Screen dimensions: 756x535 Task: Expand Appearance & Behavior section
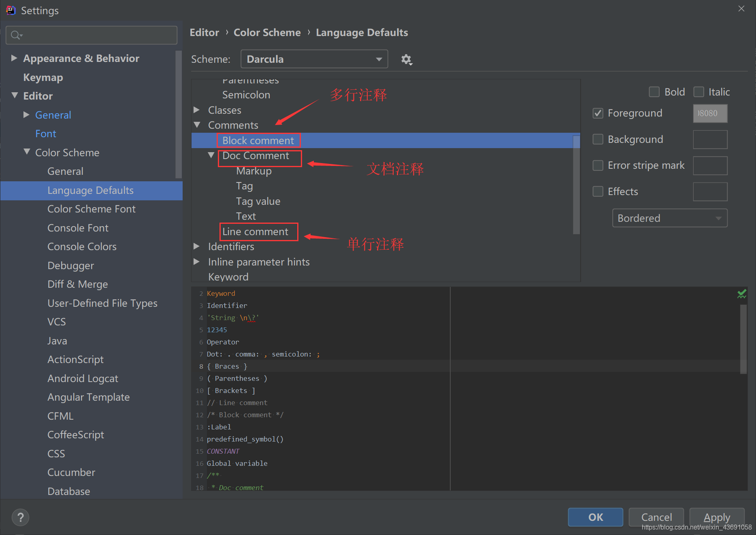14,58
